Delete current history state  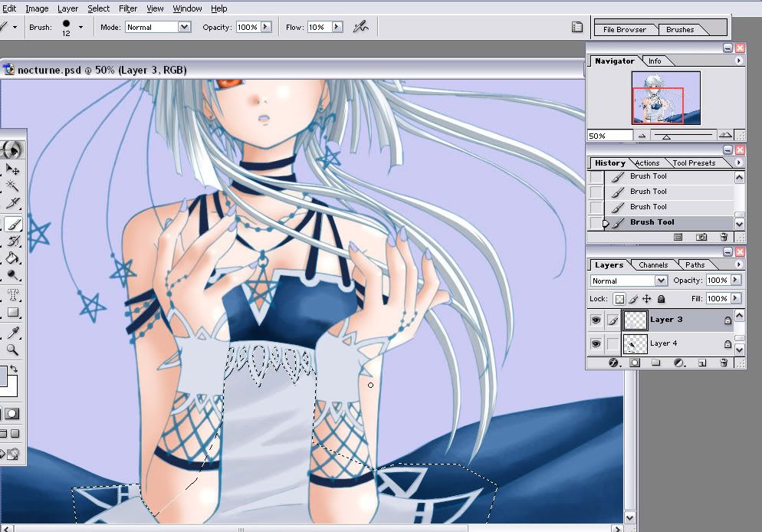[x=724, y=237]
